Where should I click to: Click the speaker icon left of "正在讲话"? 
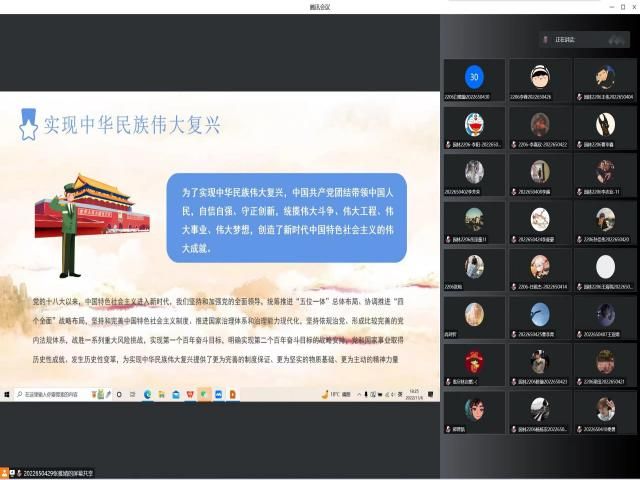point(546,40)
